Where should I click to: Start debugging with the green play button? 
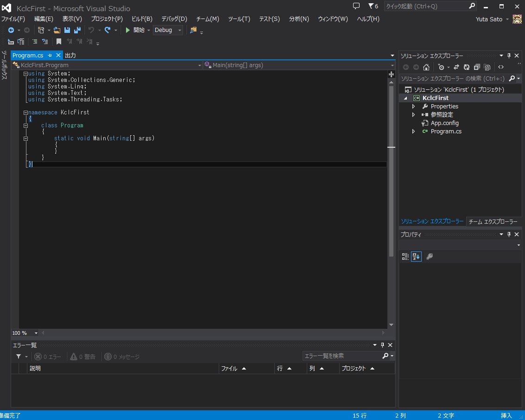point(127,30)
